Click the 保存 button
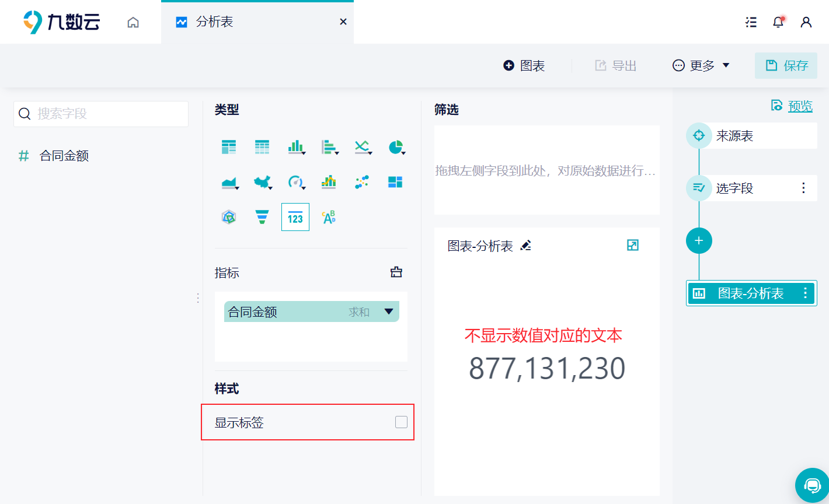The width and height of the screenshot is (829, 504). pyautogui.click(x=786, y=65)
